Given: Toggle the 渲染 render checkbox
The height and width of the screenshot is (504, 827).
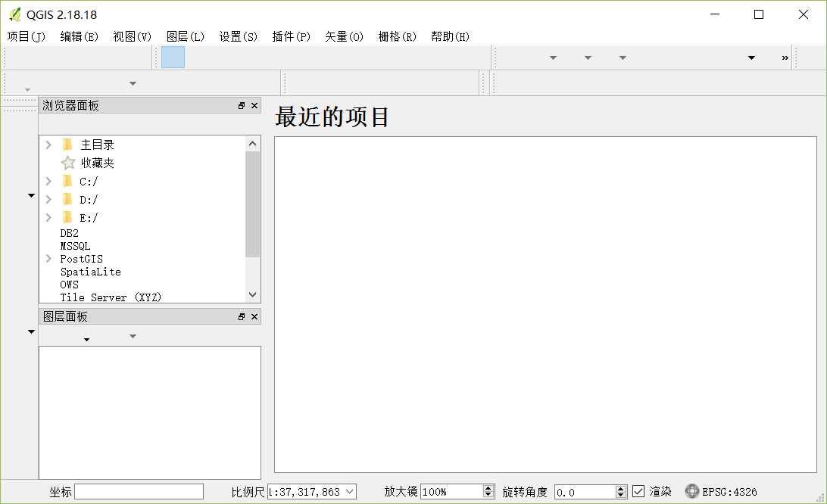Looking at the screenshot, I should pos(638,491).
